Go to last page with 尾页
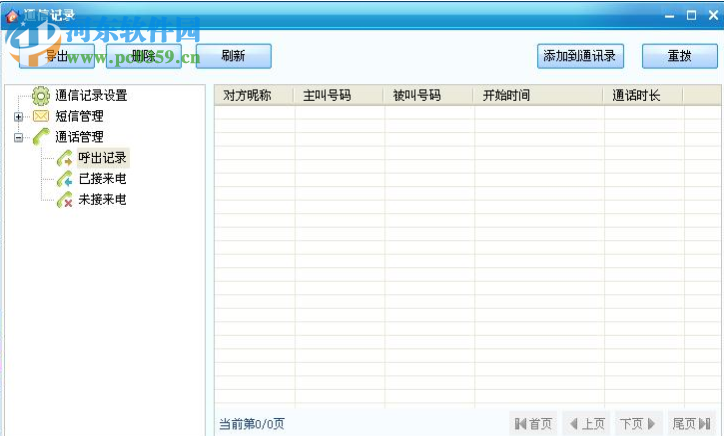Viewport: 724px width, 436px height. pyautogui.click(x=691, y=424)
